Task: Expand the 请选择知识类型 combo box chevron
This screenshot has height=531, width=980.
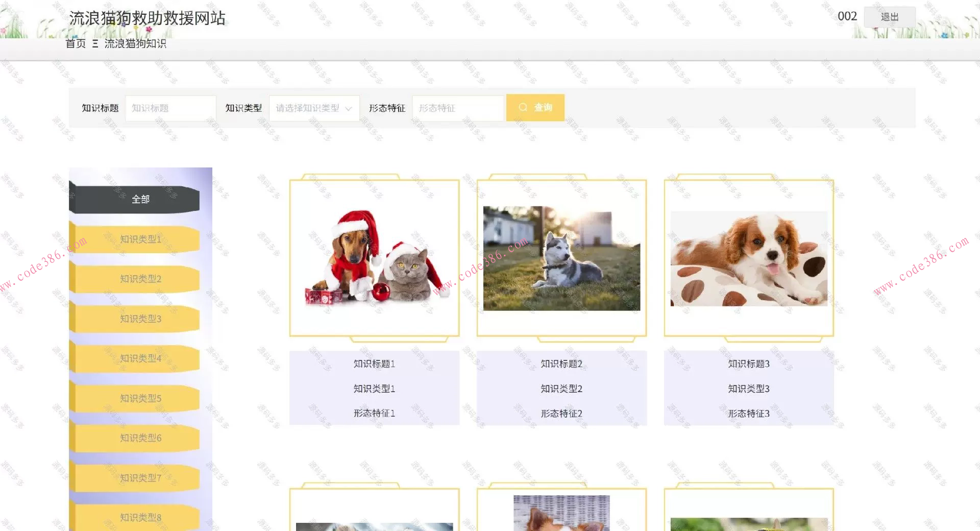Action: coord(349,108)
